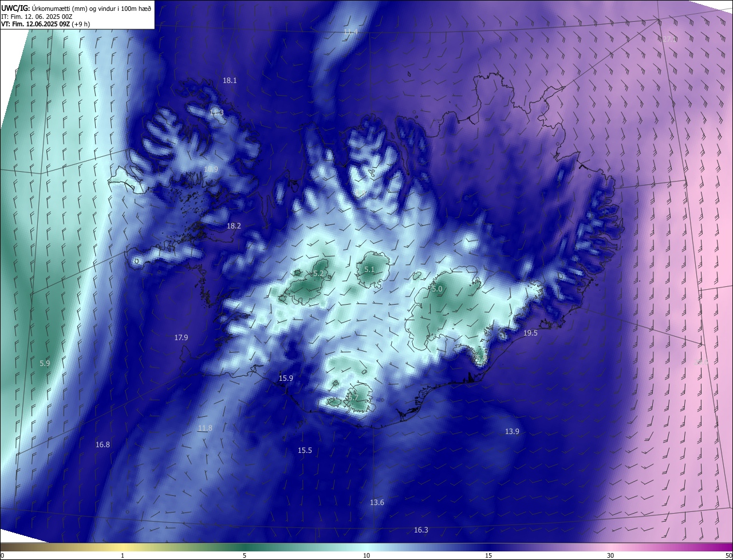
Task: Click the 18.2 value label
Action: 234,226
